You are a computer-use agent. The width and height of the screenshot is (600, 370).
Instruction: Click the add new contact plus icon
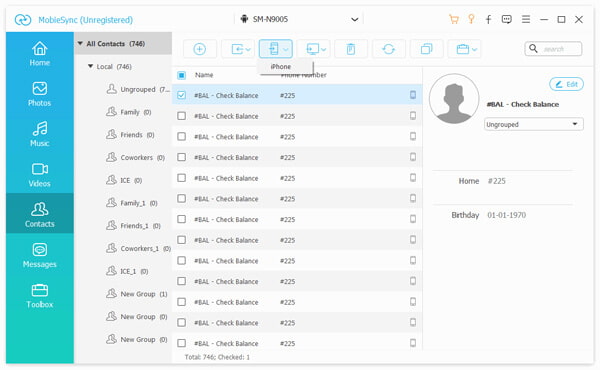click(x=199, y=49)
